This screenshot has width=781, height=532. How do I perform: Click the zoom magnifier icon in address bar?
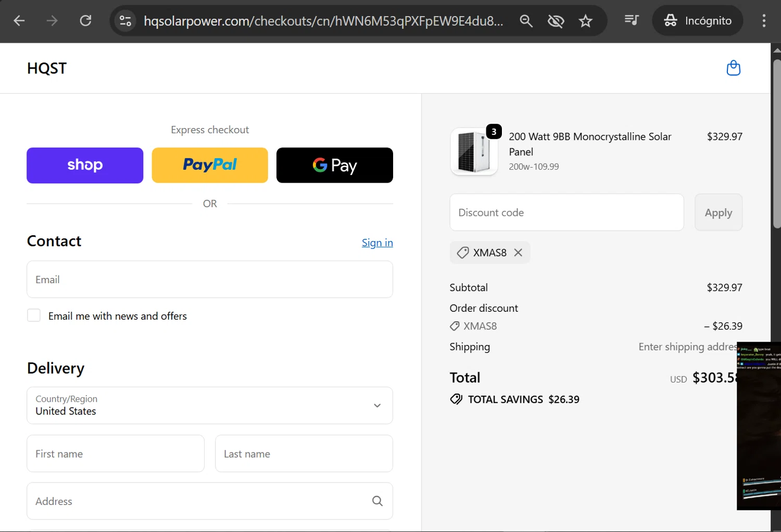(x=526, y=21)
